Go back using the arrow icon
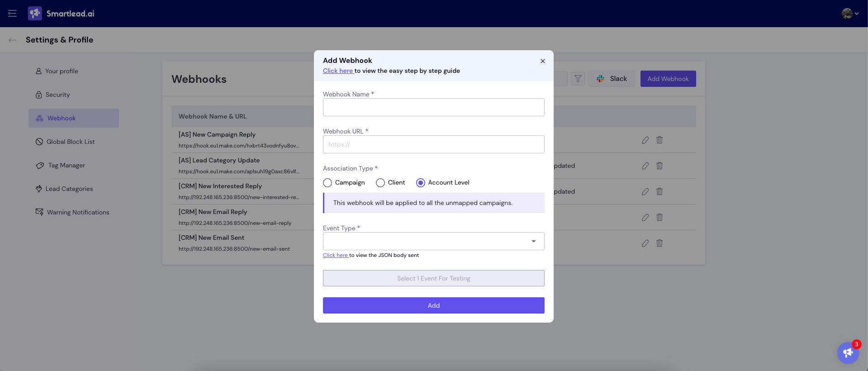Image resolution: width=868 pixels, height=371 pixels. (13, 40)
